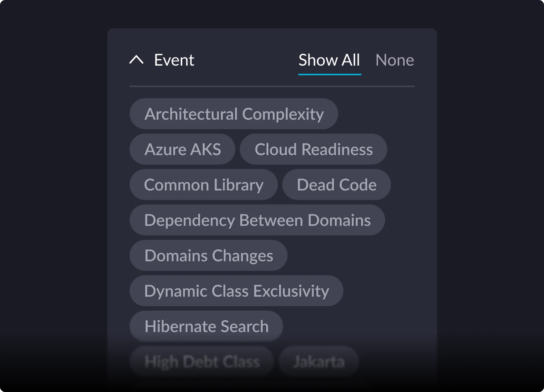Choose the faded High Debt Class chip
Screen dimensions: 544x392
point(202,361)
